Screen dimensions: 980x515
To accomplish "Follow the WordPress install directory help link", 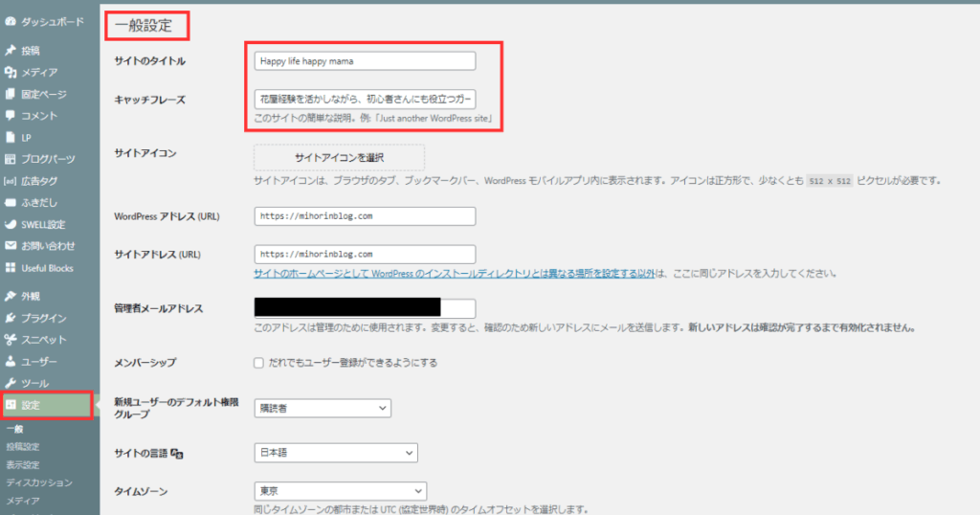I will point(455,274).
